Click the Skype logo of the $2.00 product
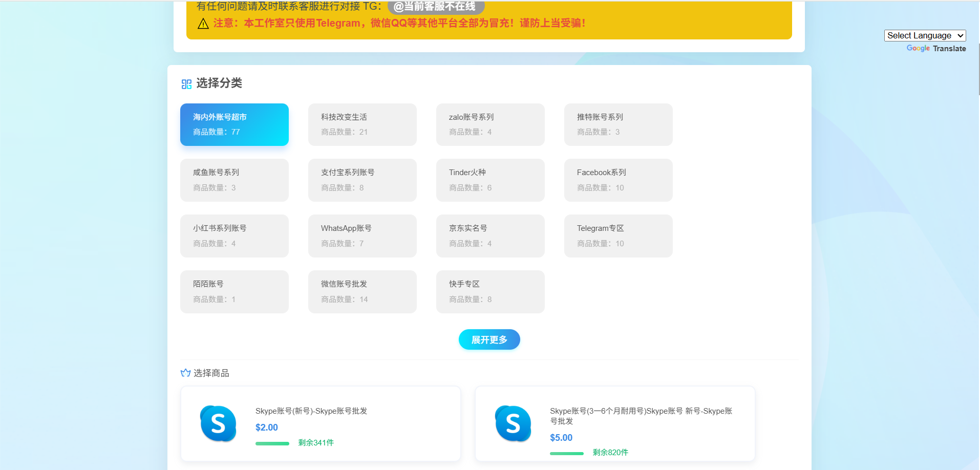Viewport: 980px width, 470px height. [x=218, y=423]
